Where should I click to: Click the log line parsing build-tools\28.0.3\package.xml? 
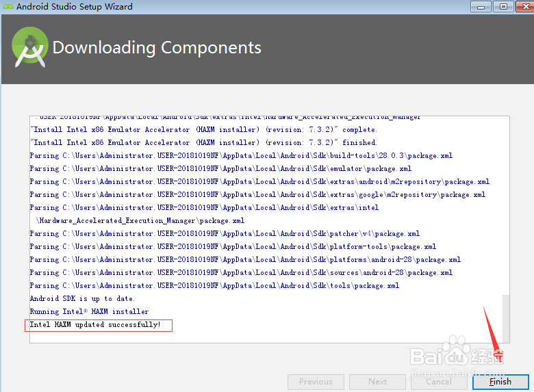pyautogui.click(x=241, y=156)
